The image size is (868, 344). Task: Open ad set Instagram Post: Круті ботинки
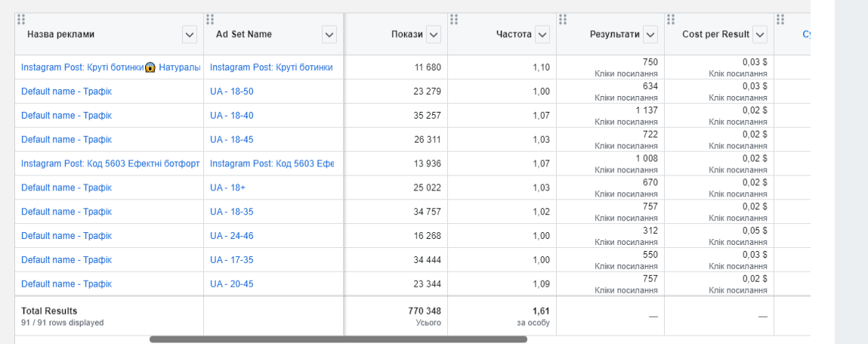coord(271,67)
